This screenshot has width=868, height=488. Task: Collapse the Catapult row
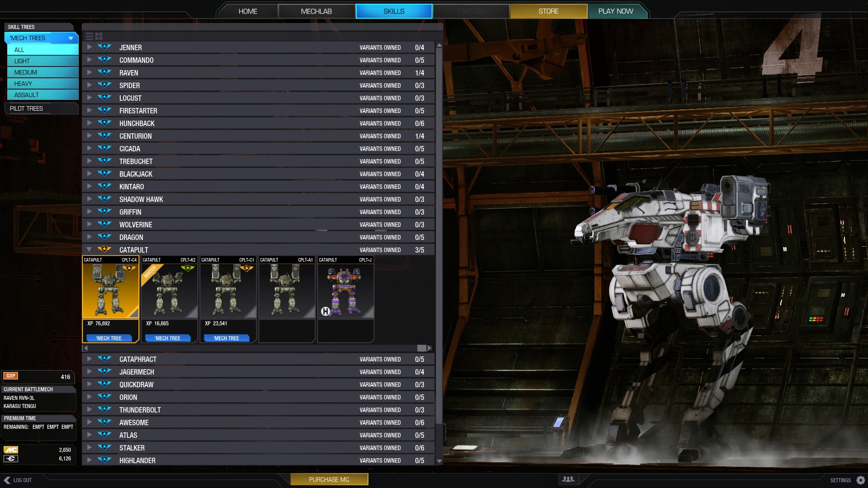[89, 249]
